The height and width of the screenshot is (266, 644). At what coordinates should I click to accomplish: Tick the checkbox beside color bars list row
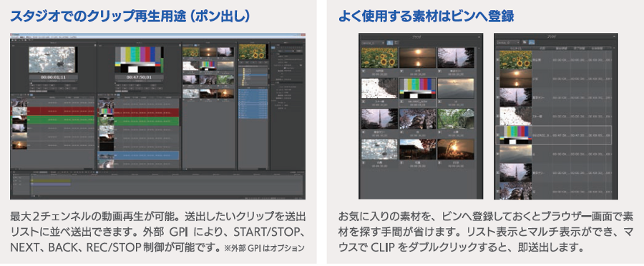coord(497,135)
